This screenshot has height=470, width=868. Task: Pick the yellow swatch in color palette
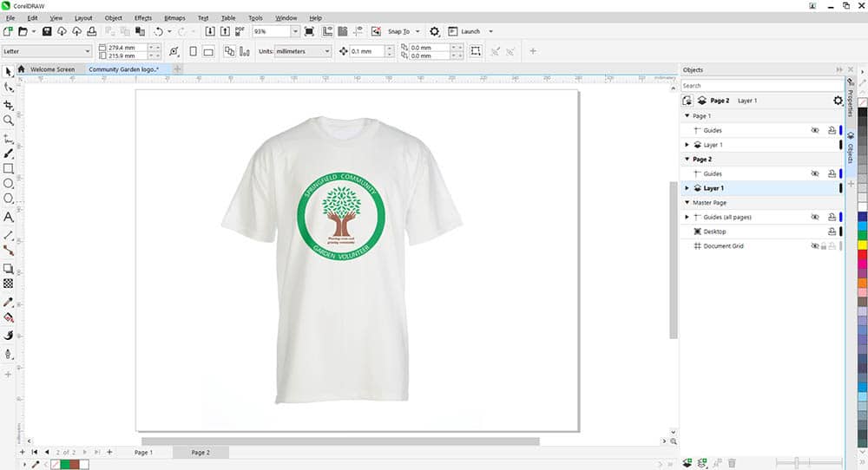pos(862,245)
